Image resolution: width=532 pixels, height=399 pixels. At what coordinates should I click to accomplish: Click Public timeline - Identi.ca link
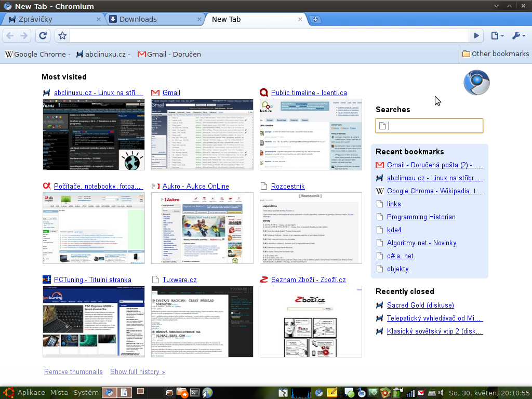[309, 92]
